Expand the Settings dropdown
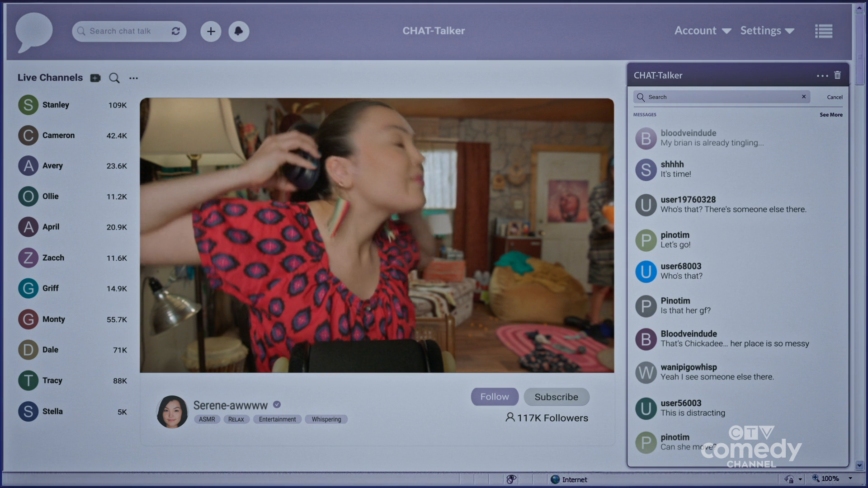This screenshot has height=488, width=868. [767, 31]
